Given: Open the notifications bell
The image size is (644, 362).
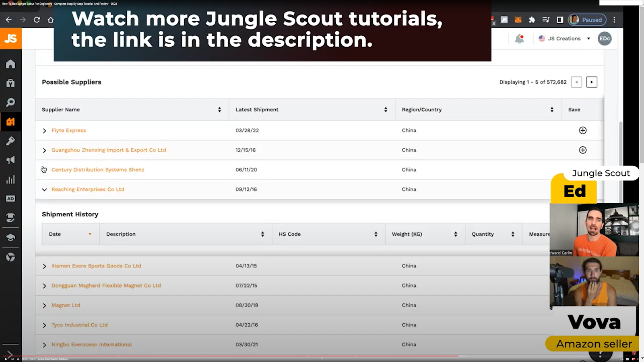Looking at the screenshot, I should 520,39.
